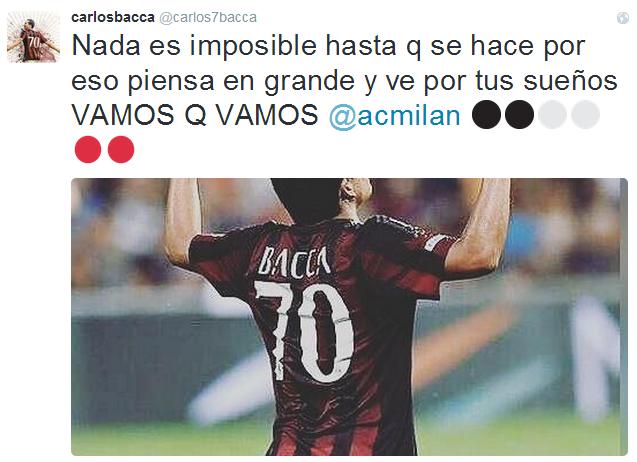Image resolution: width=637 pixels, height=462 pixels.
Task: Click the captain armband in the photo
Action: pyautogui.click(x=436, y=241)
